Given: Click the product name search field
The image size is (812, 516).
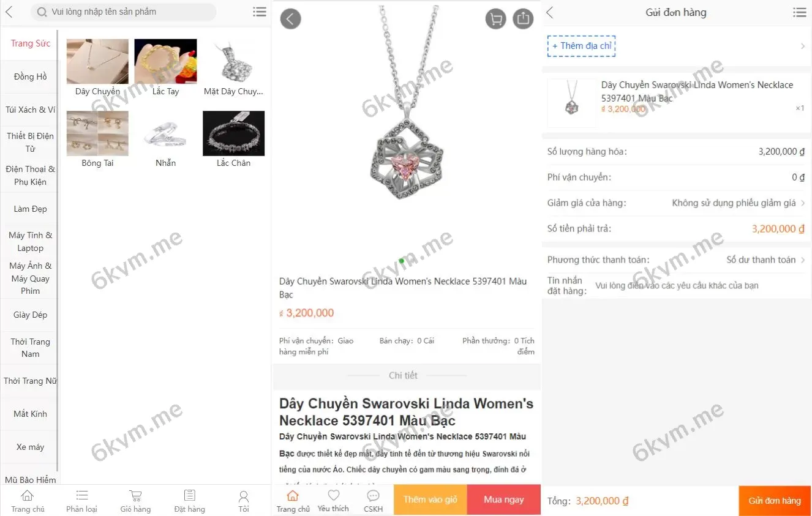Looking at the screenshot, I should 124,12.
